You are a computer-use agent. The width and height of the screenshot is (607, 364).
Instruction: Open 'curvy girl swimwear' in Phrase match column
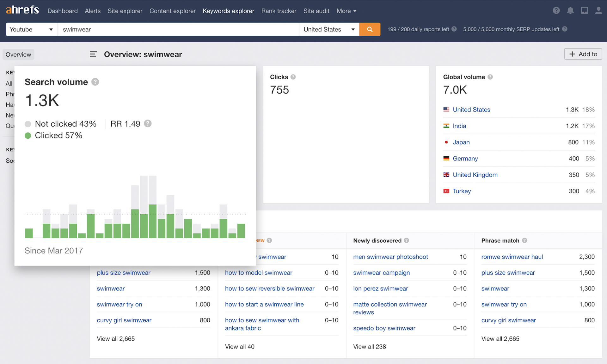(x=509, y=320)
